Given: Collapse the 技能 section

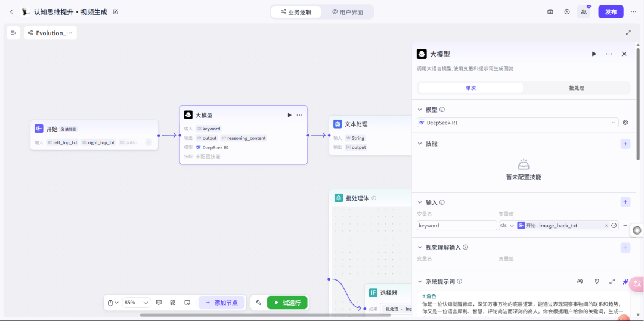Looking at the screenshot, I should (x=420, y=144).
